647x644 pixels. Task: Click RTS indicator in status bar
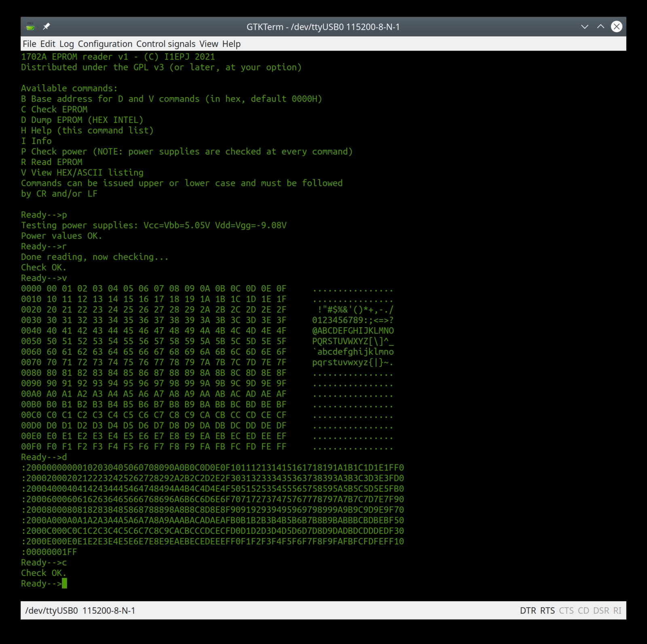tap(548, 610)
